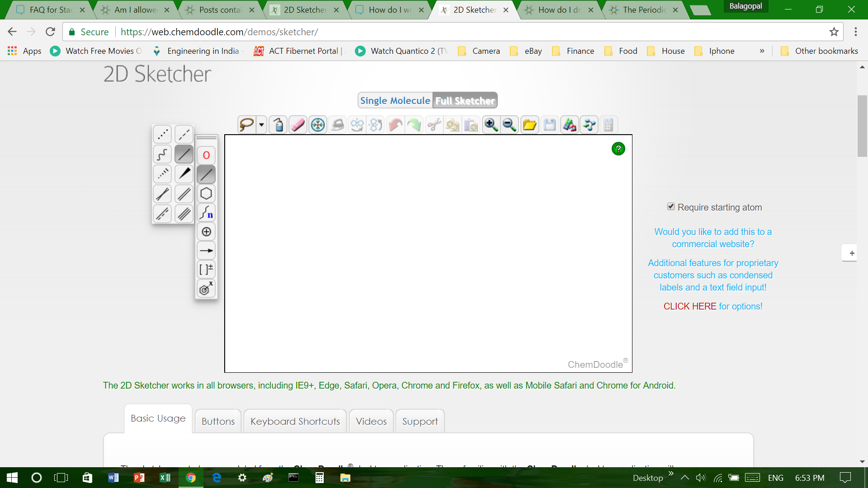Viewport: 868px width, 488px height.
Task: Click the Calculate calculator toolbar icon
Action: 609,125
